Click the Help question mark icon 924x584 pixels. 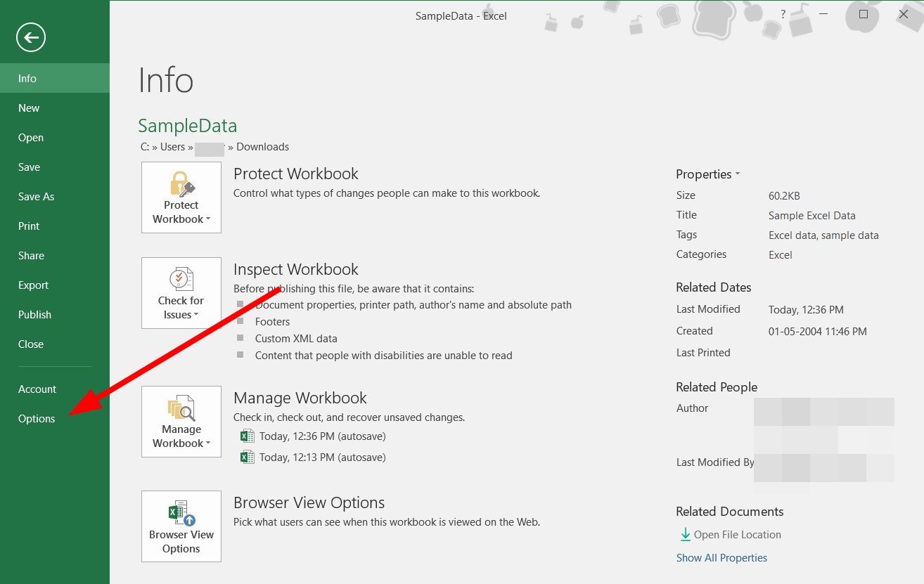coord(783,14)
